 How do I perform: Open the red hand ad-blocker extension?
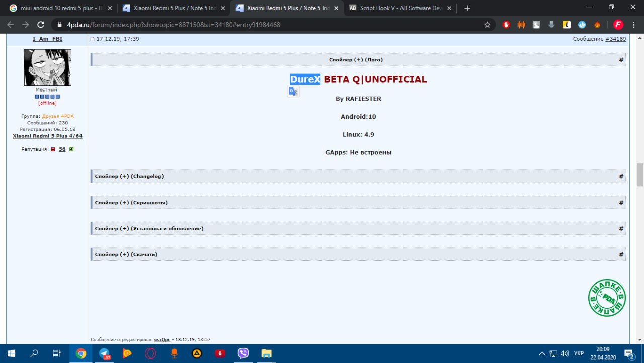click(x=506, y=24)
